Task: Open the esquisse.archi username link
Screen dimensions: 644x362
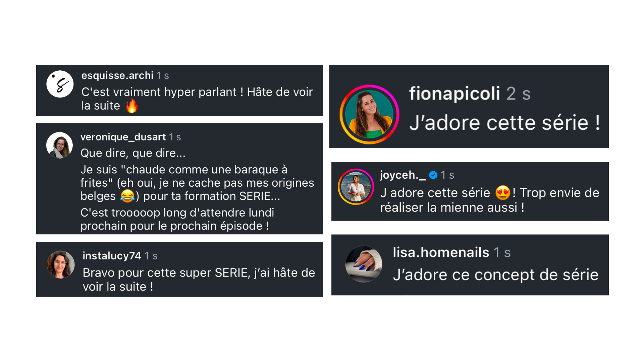Action: [117, 75]
